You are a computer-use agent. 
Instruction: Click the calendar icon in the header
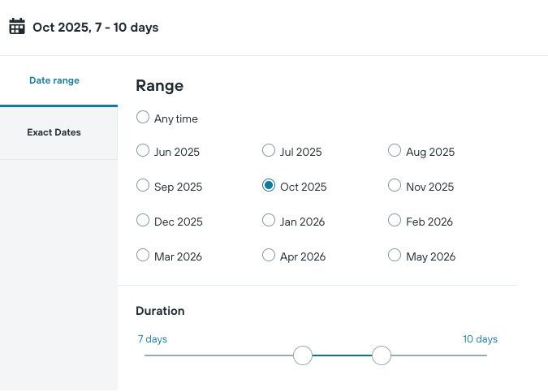pyautogui.click(x=17, y=27)
